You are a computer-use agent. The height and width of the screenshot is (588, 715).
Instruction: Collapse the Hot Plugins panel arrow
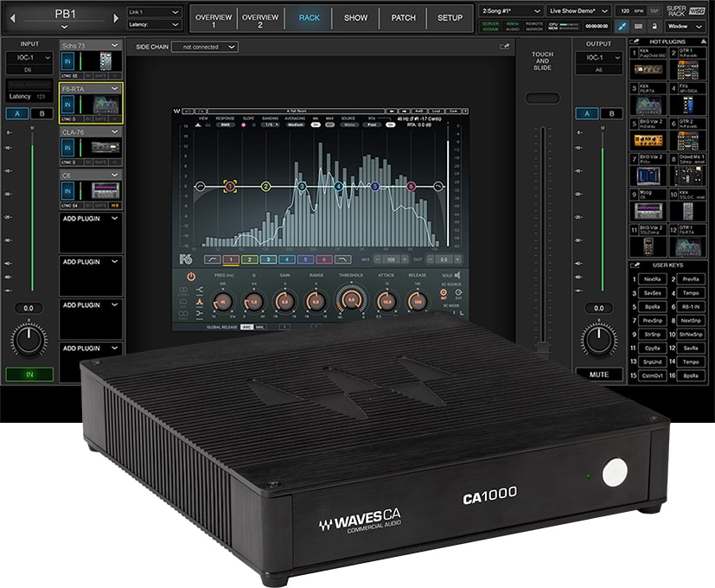(x=704, y=42)
